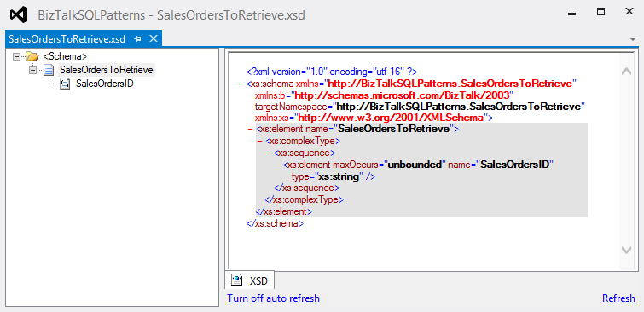Collapse the Schema tree node
Image resolution: width=644 pixels, height=312 pixels.
(x=17, y=56)
